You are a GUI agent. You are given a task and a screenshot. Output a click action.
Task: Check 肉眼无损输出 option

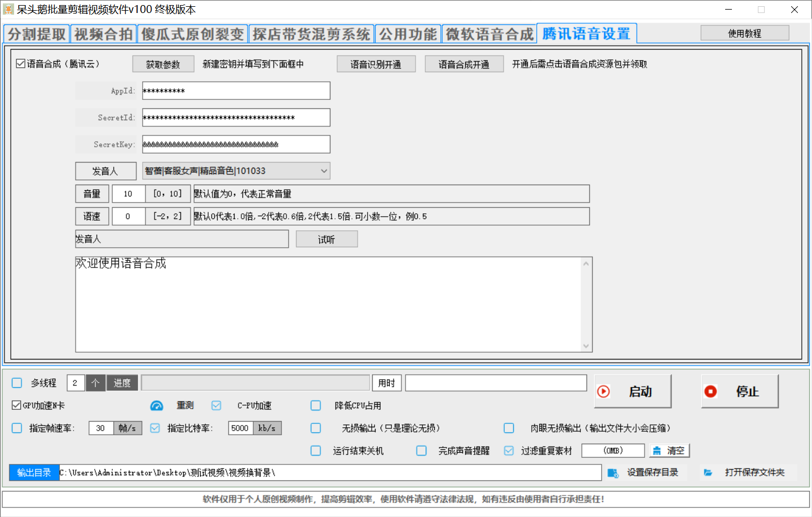click(x=509, y=428)
